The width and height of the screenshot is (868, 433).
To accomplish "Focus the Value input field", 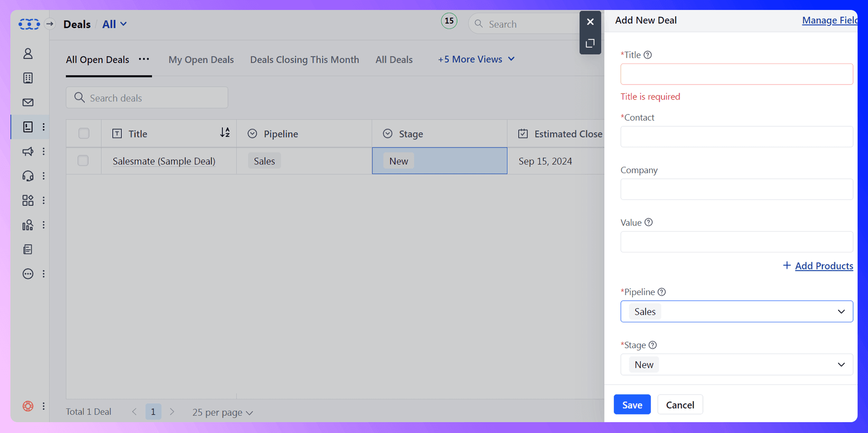I will tap(736, 242).
